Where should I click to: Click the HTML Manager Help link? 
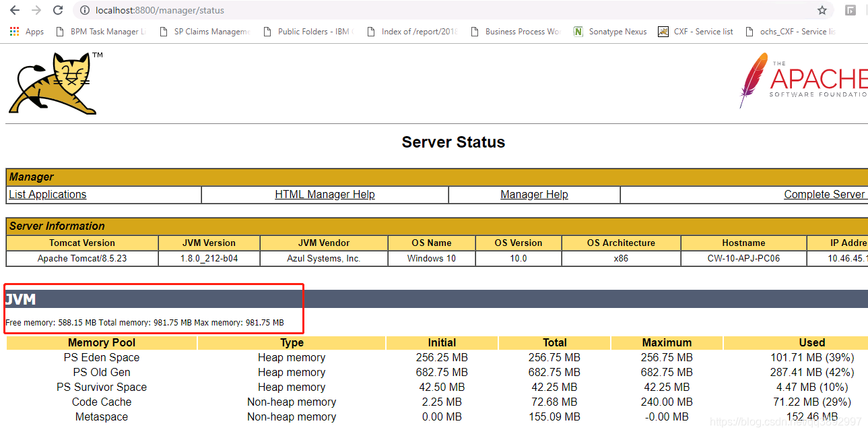[325, 194]
